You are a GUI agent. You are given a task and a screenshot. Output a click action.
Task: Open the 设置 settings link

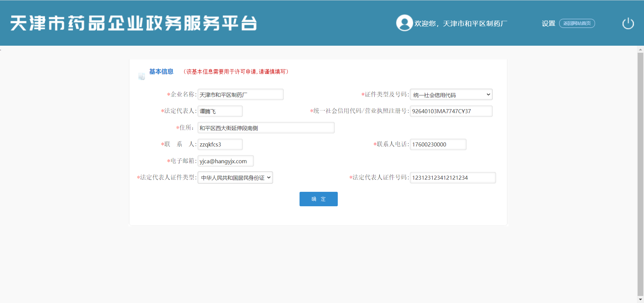(x=548, y=24)
